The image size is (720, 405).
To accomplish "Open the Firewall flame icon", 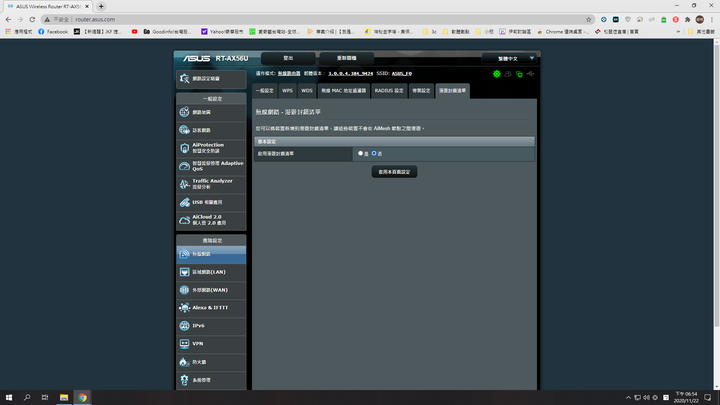I will (x=185, y=362).
